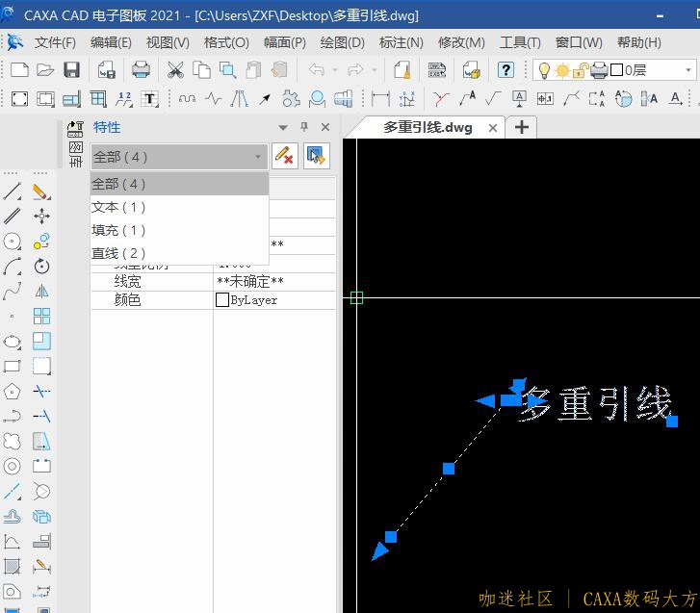Select the Circle drawing tool
The image size is (700, 613).
point(13,242)
